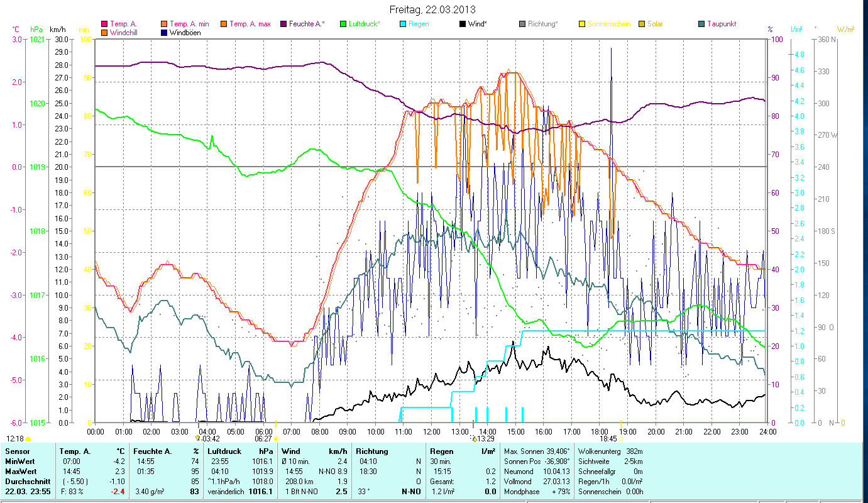Viewport: 868px width, 503px height.
Task: Click the cyan Regen legend square
Action: pyautogui.click(x=403, y=25)
